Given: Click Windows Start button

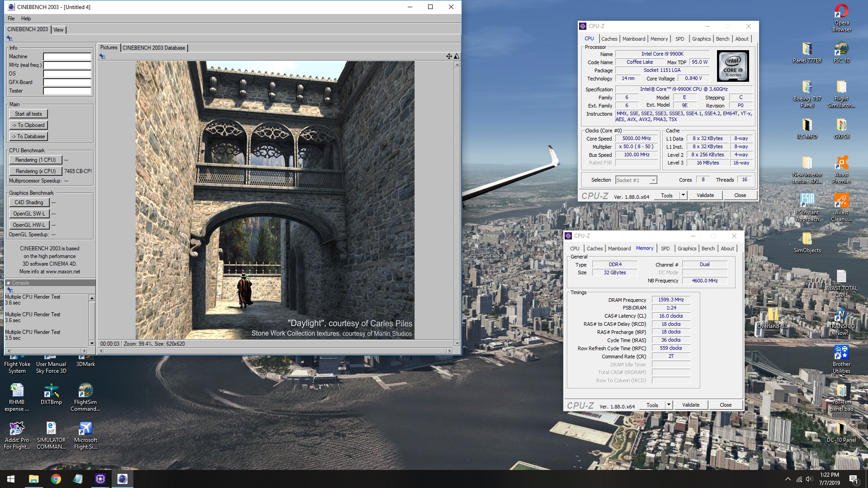Looking at the screenshot, I should click(x=11, y=479).
